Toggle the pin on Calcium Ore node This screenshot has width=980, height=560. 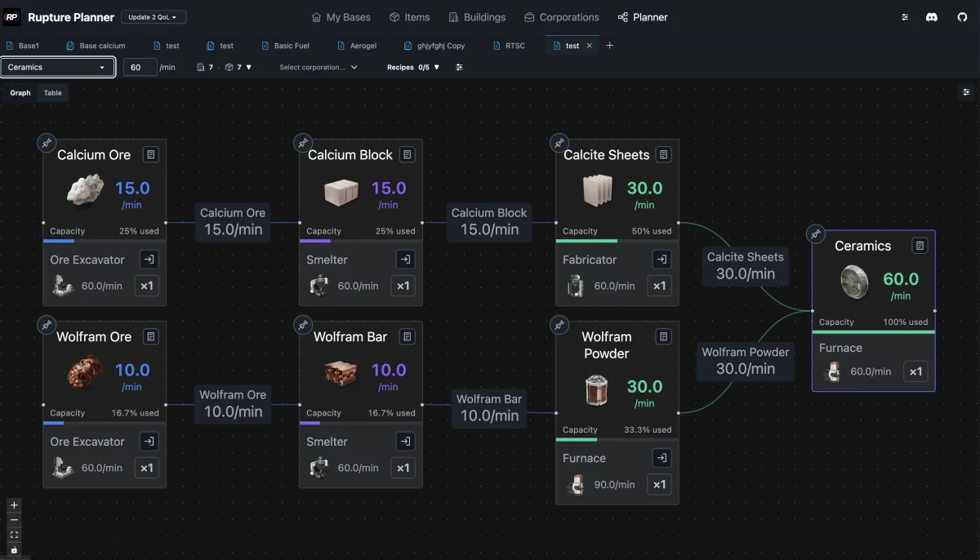pyautogui.click(x=47, y=143)
